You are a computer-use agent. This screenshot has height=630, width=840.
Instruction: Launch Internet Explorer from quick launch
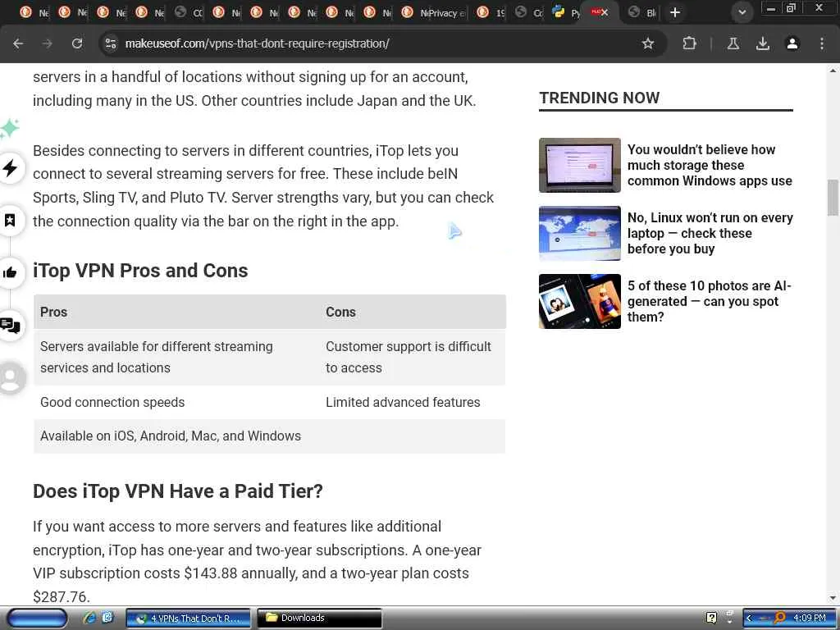tap(90, 618)
